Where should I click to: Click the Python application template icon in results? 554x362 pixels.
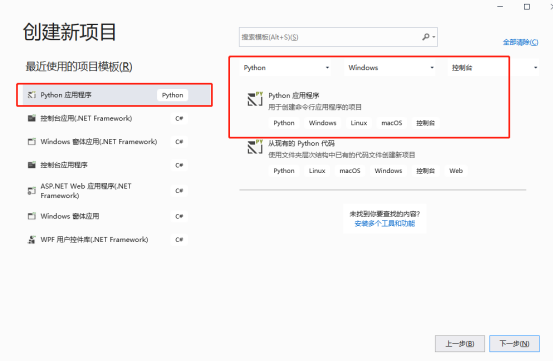255,99
